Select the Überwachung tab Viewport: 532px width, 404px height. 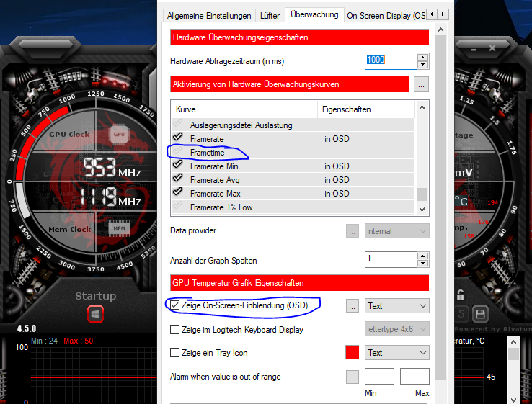314,14
